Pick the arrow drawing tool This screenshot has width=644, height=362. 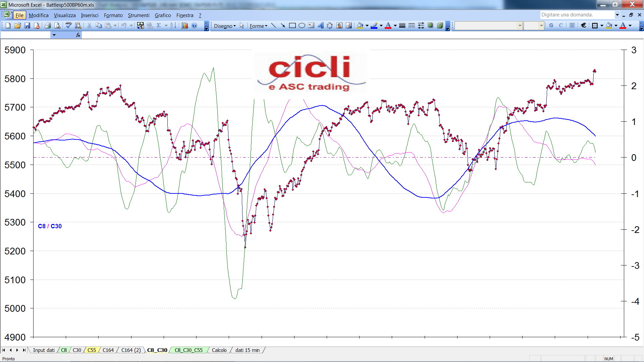point(283,26)
